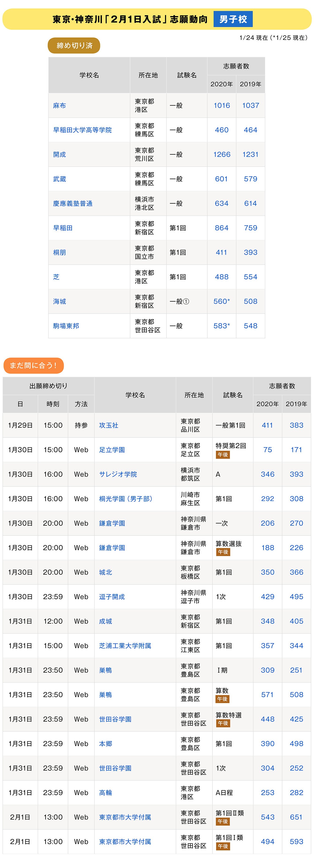This screenshot has height=868, width=314.
Task: Click the 持参 method cell
Action: click(x=81, y=425)
